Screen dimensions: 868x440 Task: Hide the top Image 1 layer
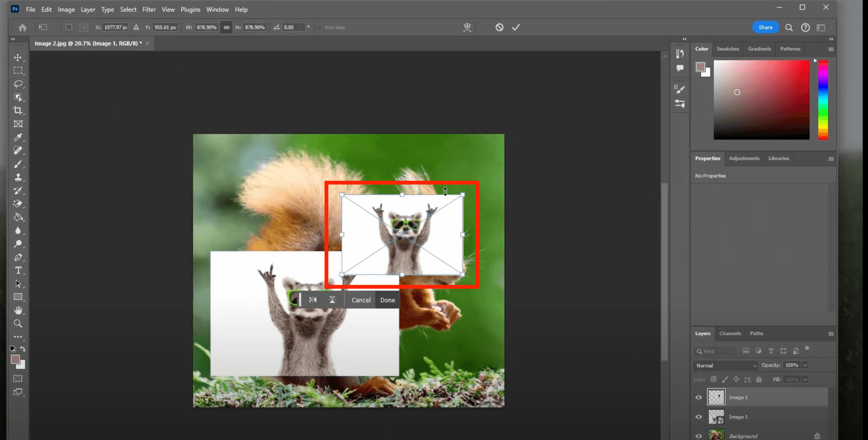pyautogui.click(x=699, y=397)
